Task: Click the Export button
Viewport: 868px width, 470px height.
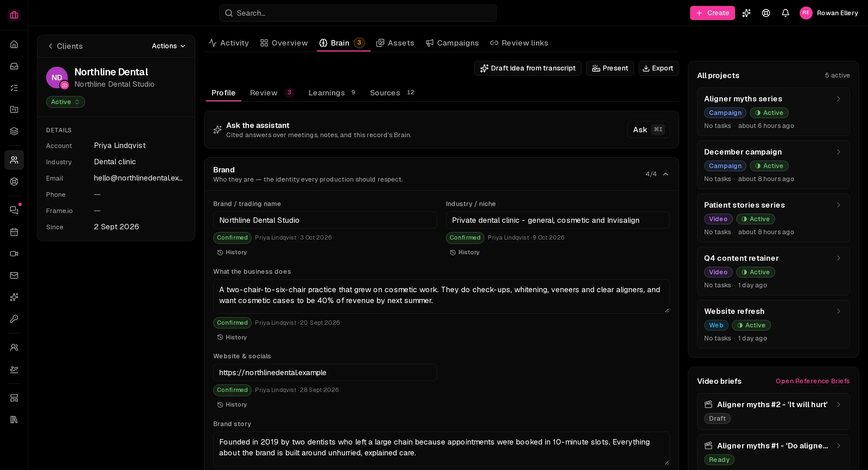Action: [658, 68]
